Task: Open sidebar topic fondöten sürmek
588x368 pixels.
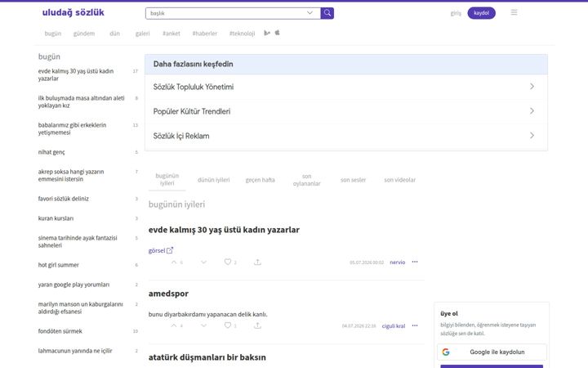Action: click(x=60, y=331)
